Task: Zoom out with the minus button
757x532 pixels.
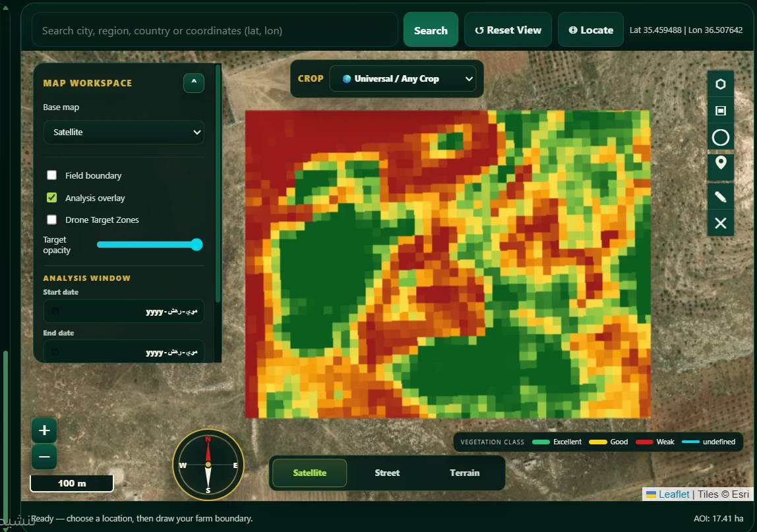Action: coord(44,457)
